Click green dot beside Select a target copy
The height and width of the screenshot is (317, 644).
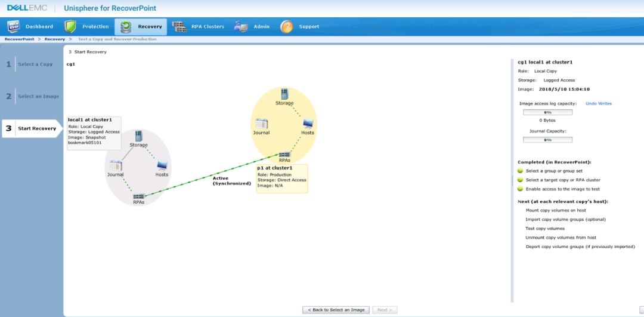pyautogui.click(x=521, y=180)
